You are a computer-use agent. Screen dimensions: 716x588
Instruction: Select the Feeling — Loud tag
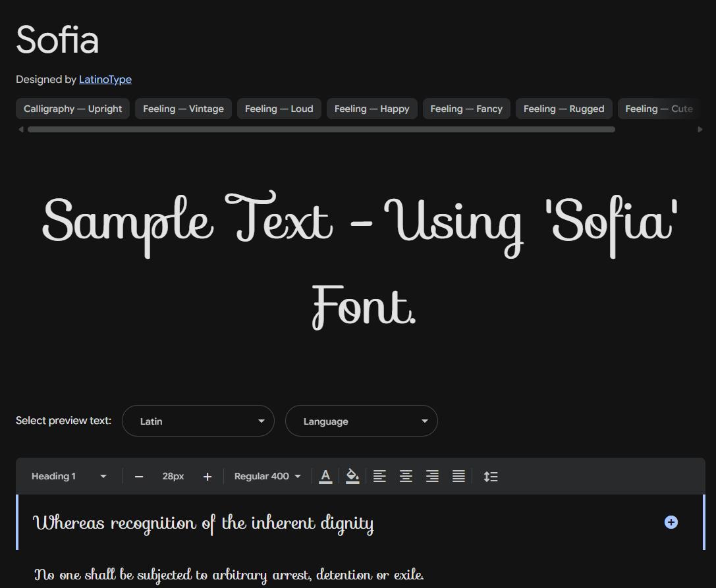point(279,109)
